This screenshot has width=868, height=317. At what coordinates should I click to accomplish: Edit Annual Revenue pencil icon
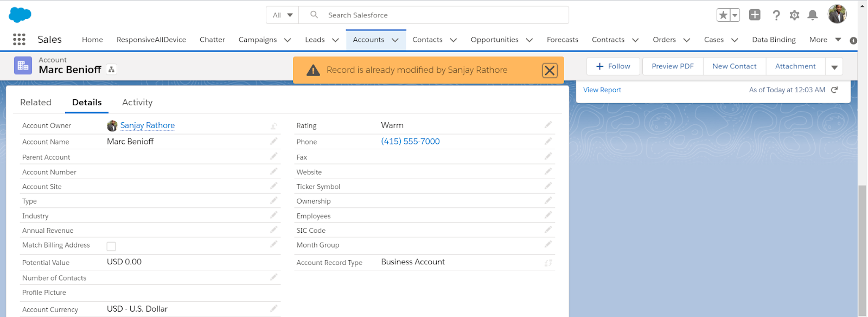point(274,230)
